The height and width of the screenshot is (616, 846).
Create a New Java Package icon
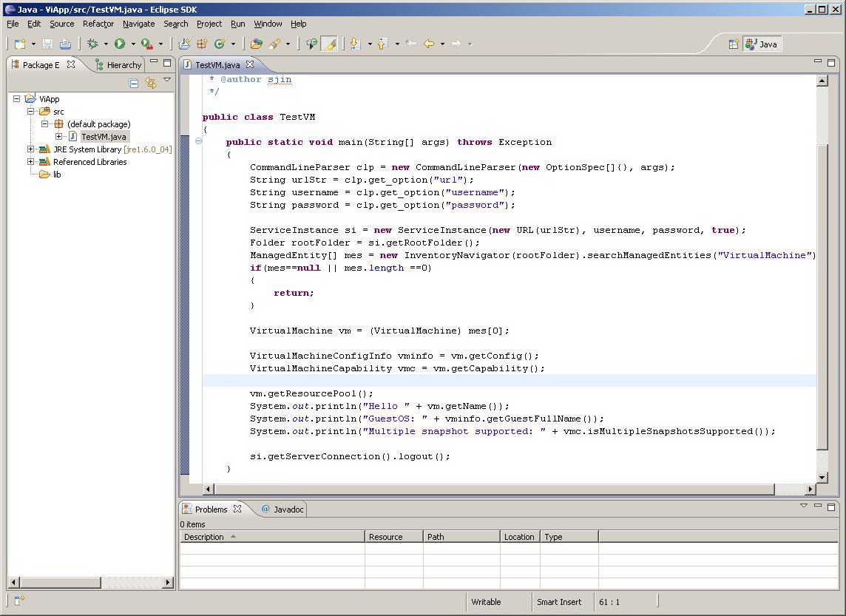[x=203, y=44]
